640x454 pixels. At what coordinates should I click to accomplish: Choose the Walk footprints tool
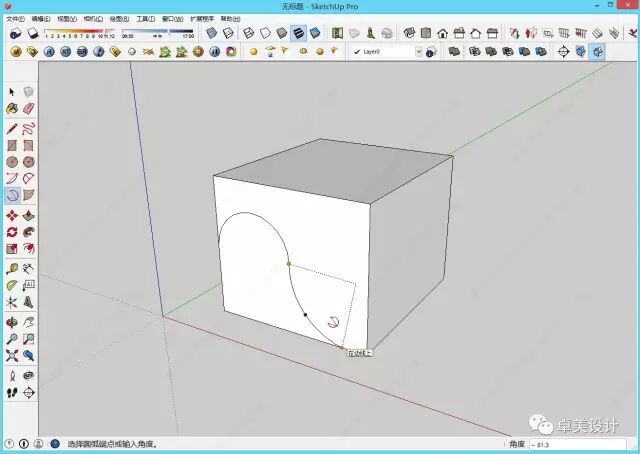click(x=12, y=393)
